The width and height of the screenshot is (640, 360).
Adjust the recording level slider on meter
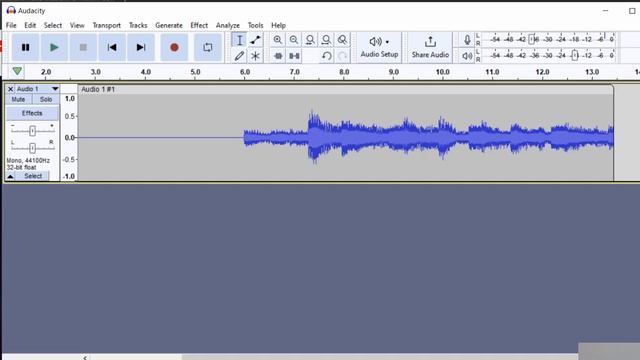[532, 40]
